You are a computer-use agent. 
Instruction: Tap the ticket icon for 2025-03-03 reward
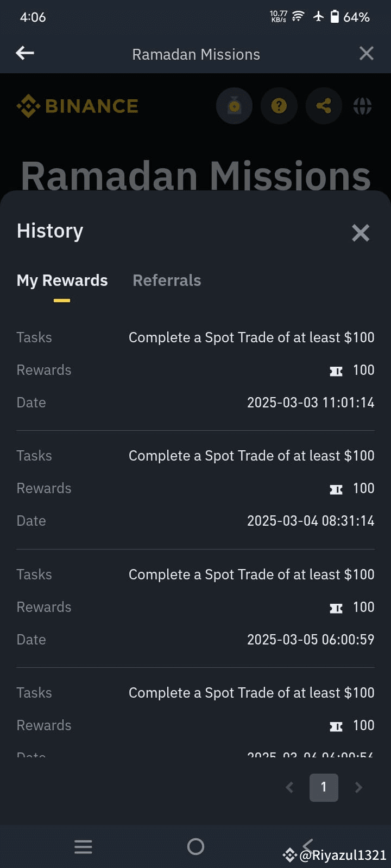(336, 371)
